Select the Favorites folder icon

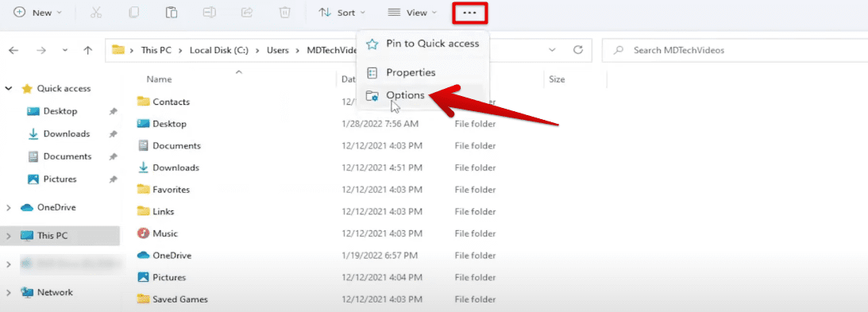pyautogui.click(x=144, y=189)
